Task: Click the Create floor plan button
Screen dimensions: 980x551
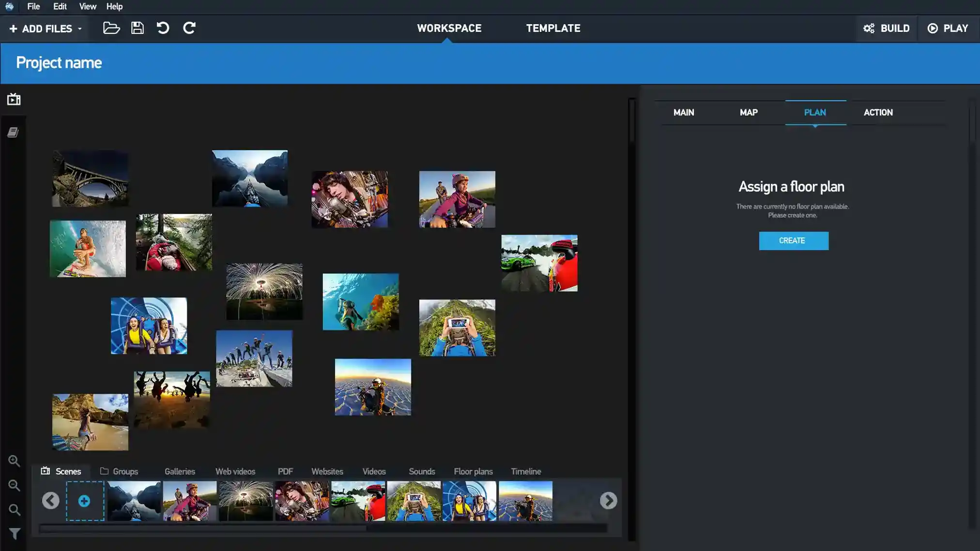Action: click(794, 240)
